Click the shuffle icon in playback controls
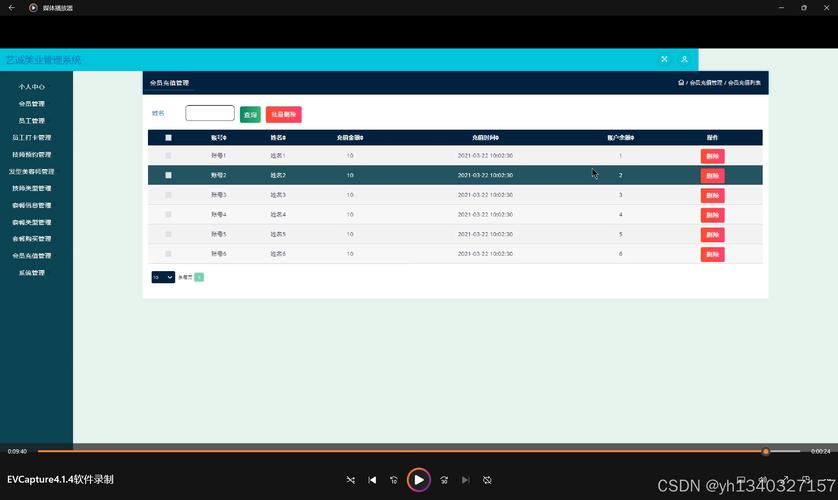The height and width of the screenshot is (500, 838). 350,480
